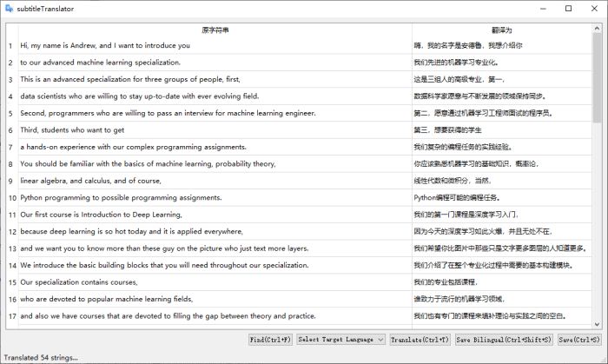Select 'because deep learning is so hot' cell
Viewport: 608px width, 364px height.
pos(215,231)
